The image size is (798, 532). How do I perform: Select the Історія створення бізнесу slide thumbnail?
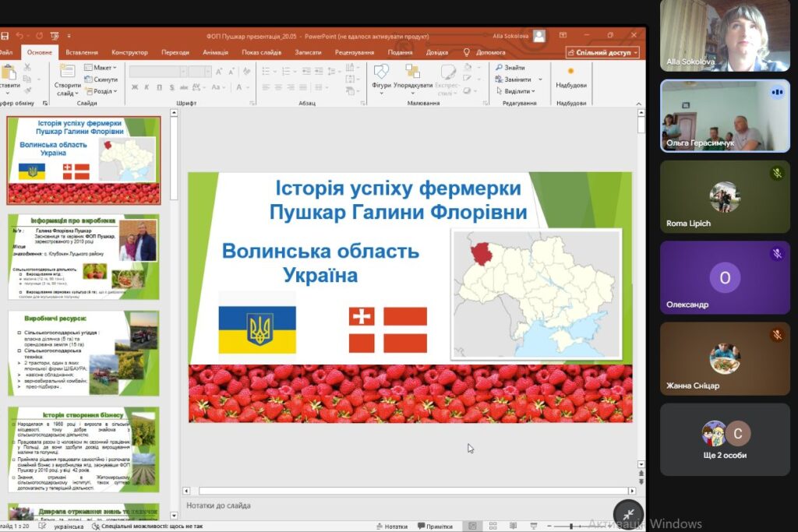tap(83, 449)
